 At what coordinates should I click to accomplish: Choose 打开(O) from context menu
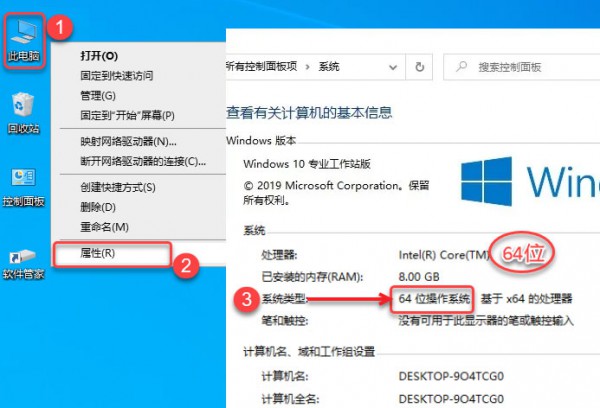(99, 56)
